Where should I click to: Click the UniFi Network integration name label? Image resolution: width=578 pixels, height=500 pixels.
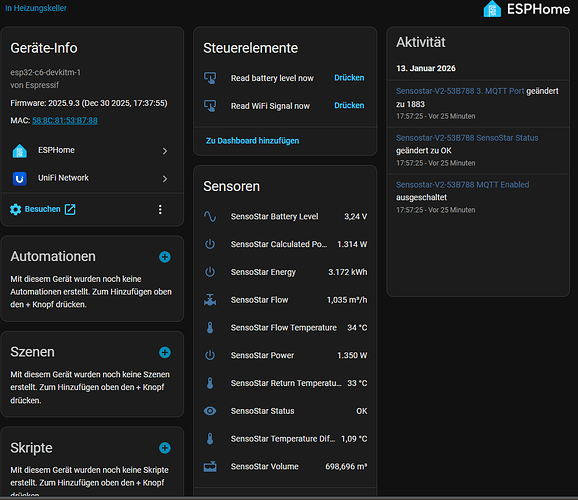click(63, 178)
